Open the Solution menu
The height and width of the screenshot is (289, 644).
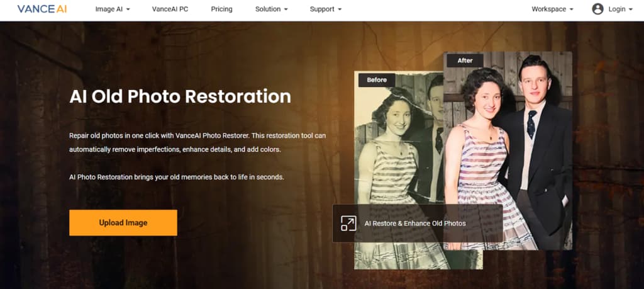tap(272, 9)
